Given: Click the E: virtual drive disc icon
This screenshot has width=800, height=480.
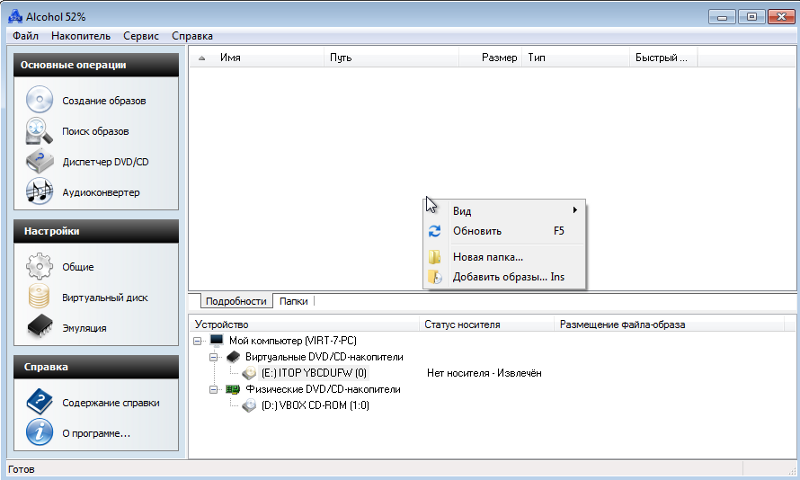Looking at the screenshot, I should [x=249, y=373].
